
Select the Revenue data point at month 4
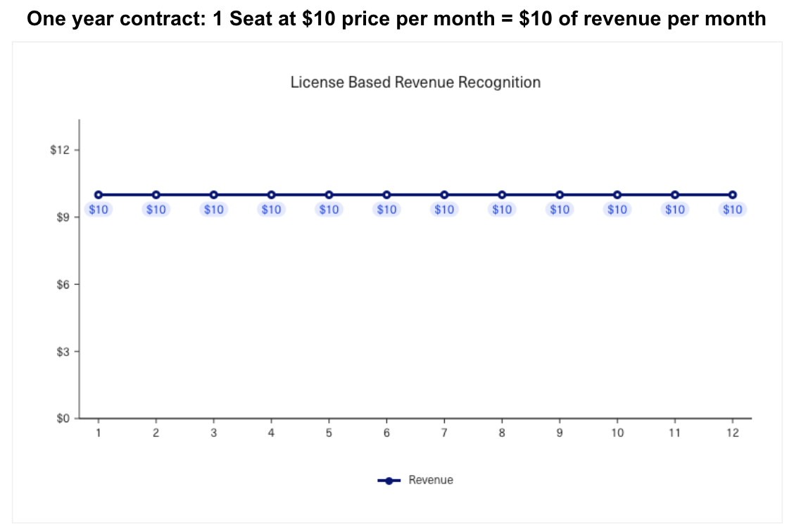click(271, 195)
